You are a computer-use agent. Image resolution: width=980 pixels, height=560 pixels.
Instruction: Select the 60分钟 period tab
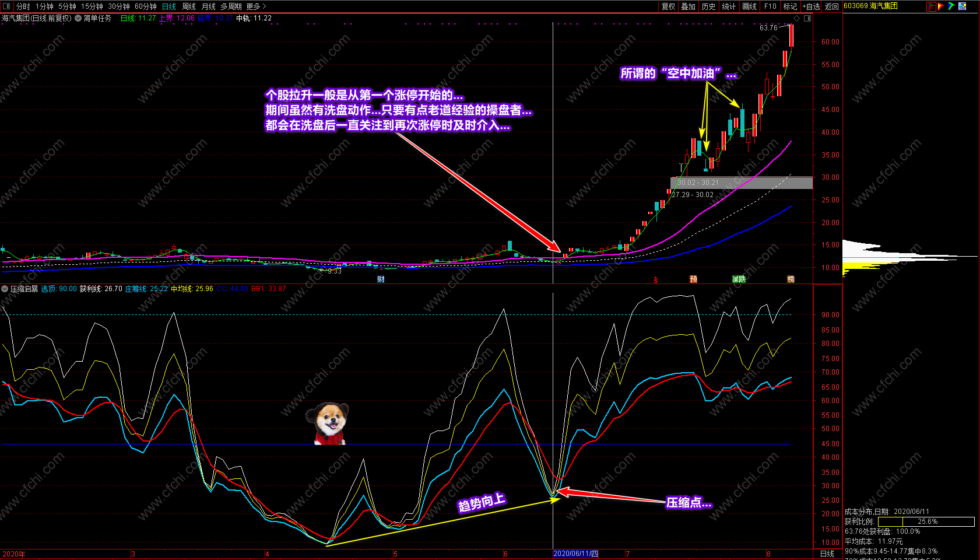click(x=146, y=6)
